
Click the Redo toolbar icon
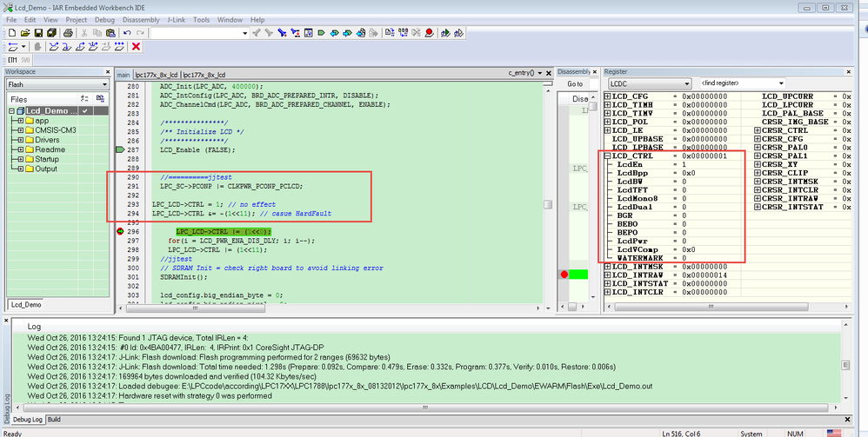point(140,33)
